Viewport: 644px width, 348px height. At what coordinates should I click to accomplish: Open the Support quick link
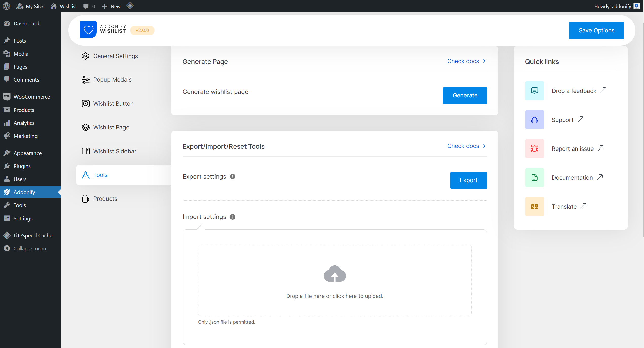point(568,120)
